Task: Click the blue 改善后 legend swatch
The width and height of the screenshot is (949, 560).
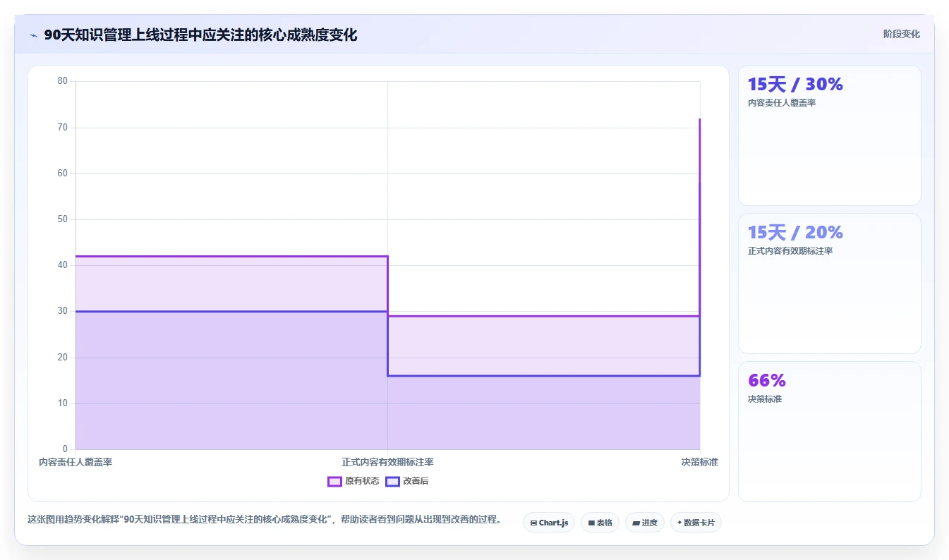Action: (392, 481)
